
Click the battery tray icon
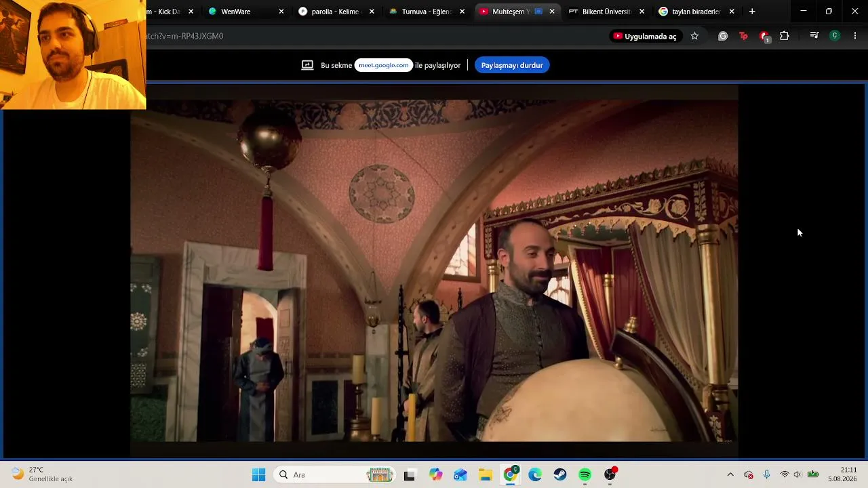coord(812,475)
